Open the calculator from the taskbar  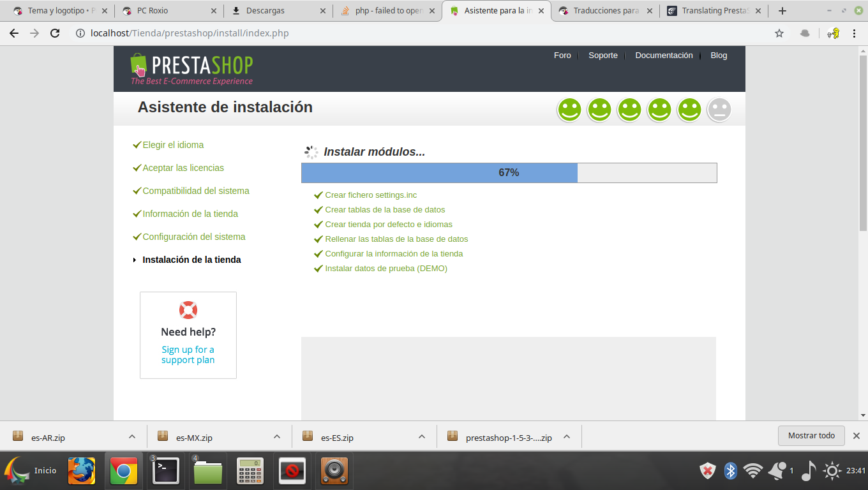[250, 471]
